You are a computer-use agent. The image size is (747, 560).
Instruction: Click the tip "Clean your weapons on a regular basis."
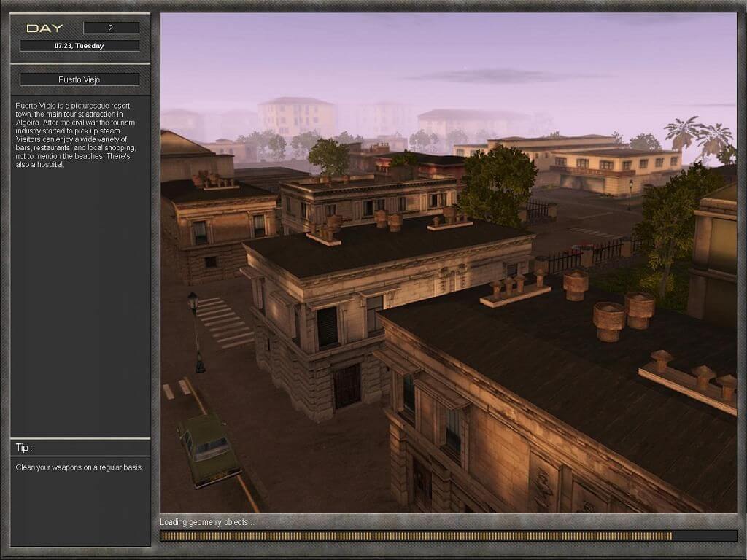coord(79,467)
